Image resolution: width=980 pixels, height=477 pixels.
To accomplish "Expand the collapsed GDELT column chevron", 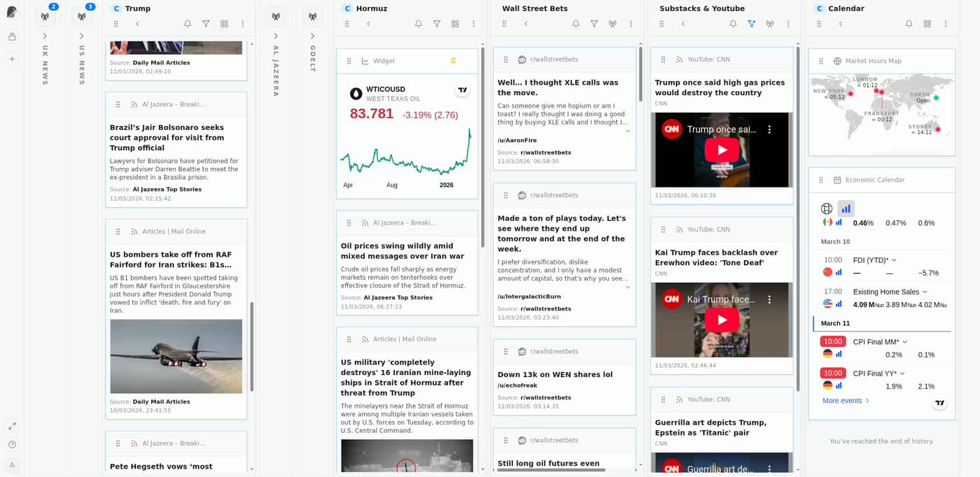I will (x=312, y=36).
